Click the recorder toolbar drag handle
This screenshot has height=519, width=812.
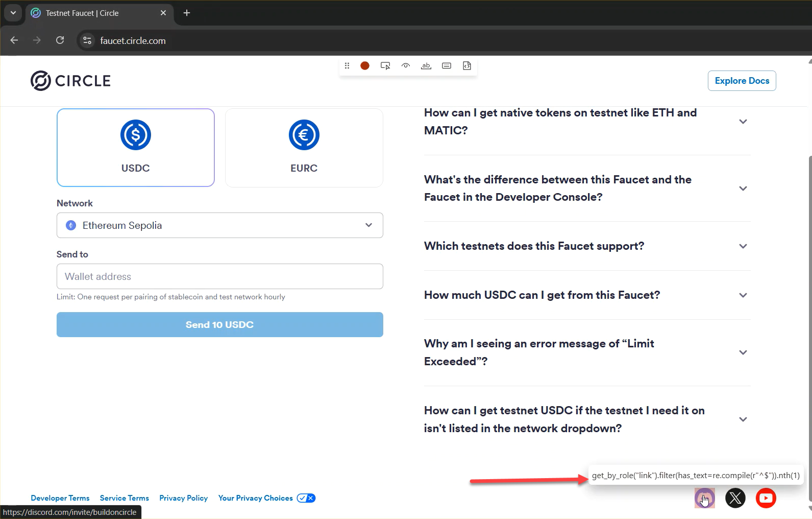pos(347,66)
